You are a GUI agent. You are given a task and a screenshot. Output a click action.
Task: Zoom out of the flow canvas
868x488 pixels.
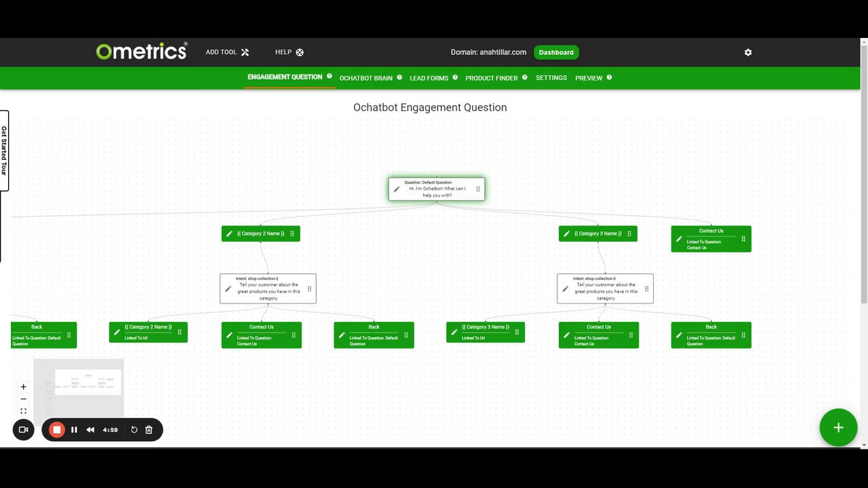[23, 399]
